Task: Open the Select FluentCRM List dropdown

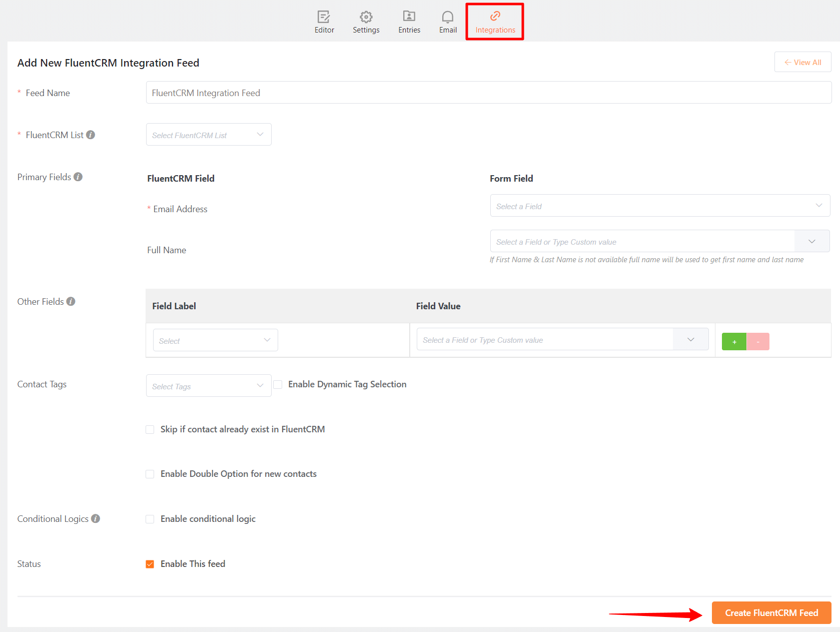Action: point(209,135)
